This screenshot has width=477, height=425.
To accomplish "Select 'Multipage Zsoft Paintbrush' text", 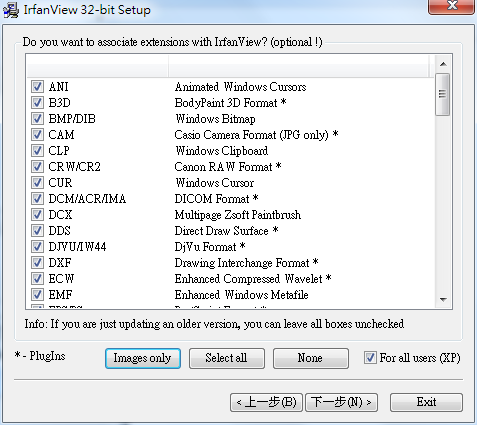I will click(x=238, y=215).
